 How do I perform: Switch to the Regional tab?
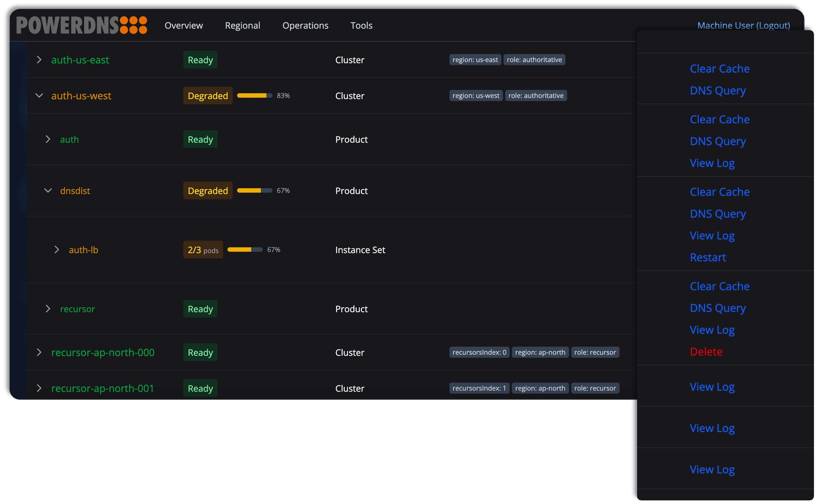243,25
